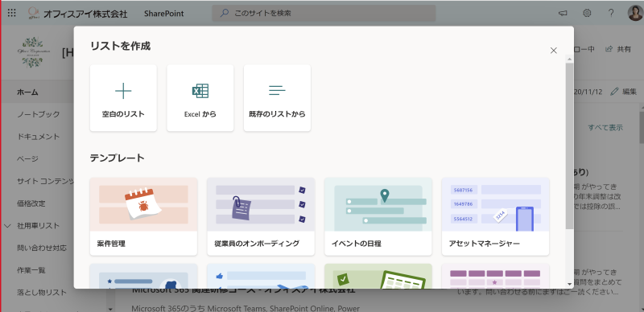Pick the 案件管理 template
Viewport: 644px width, 312px height.
coord(143,216)
